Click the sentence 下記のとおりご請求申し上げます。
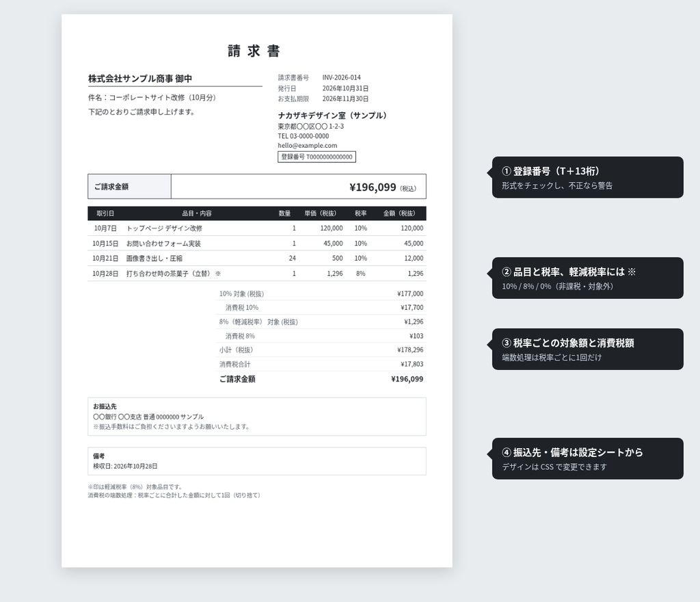This screenshot has width=700, height=602. [142, 112]
